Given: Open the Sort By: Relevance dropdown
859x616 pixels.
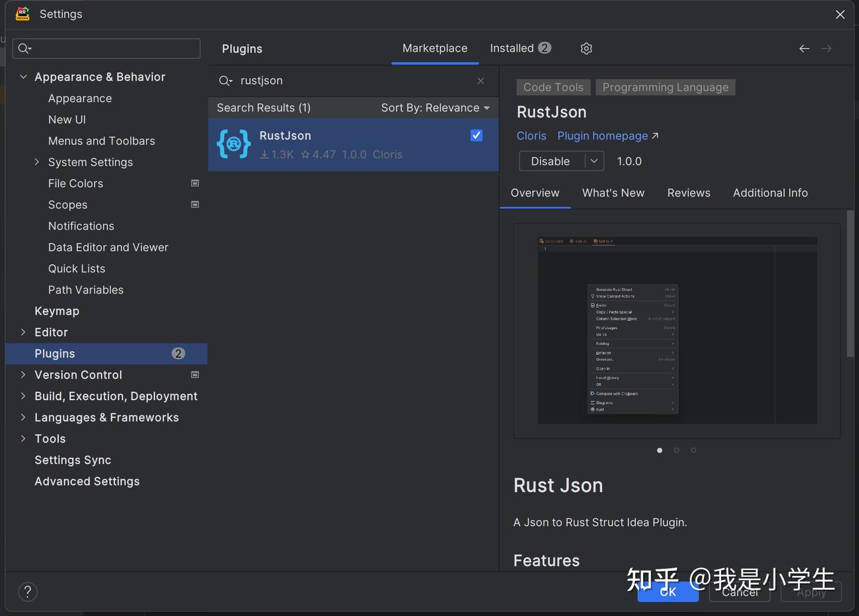Looking at the screenshot, I should (x=435, y=108).
